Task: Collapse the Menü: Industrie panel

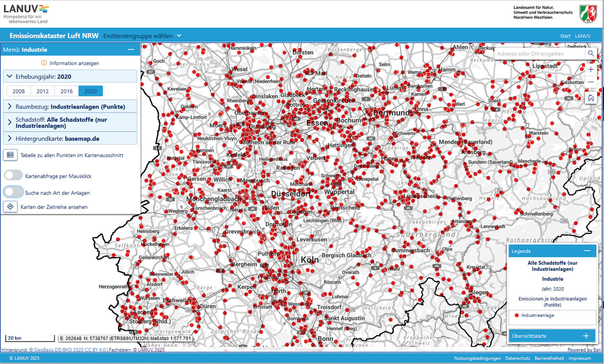Action: [131, 49]
